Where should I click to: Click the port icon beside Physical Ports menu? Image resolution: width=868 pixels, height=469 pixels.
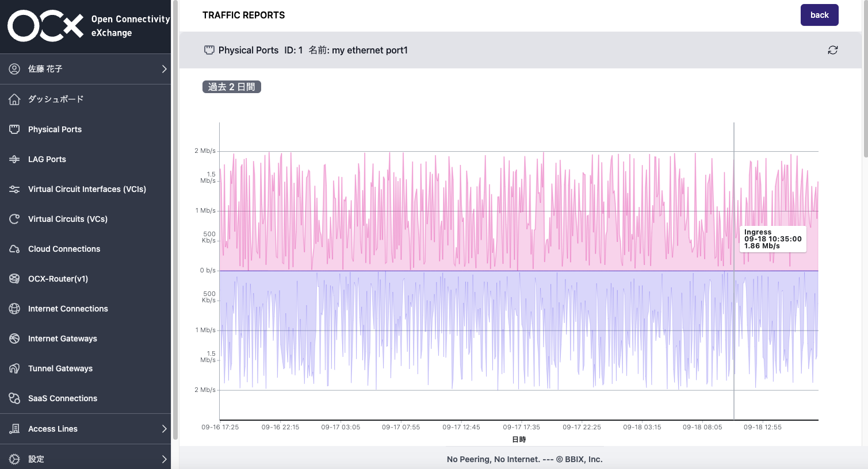click(x=14, y=129)
